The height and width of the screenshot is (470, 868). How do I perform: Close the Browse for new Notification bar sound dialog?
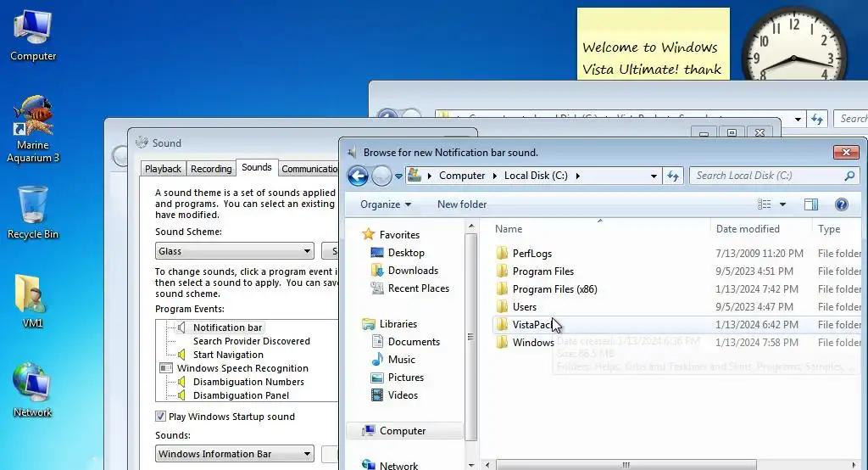[846, 152]
